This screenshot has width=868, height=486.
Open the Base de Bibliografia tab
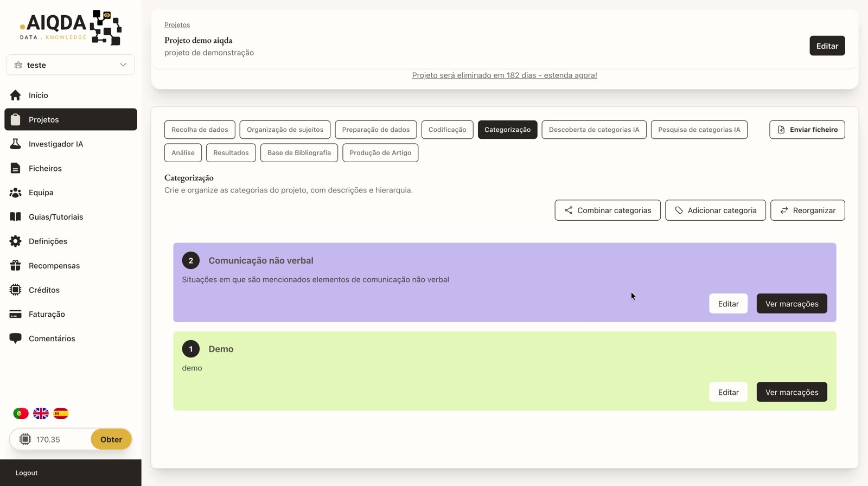pos(299,153)
